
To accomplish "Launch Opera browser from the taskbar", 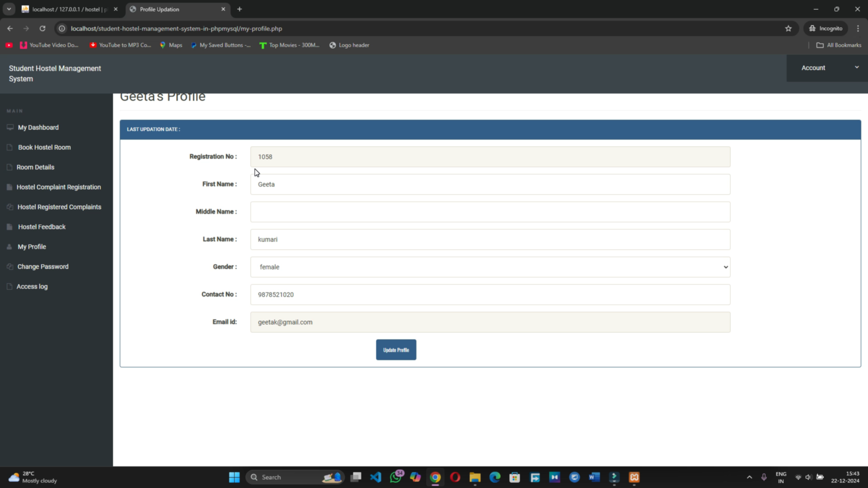I will (x=455, y=477).
